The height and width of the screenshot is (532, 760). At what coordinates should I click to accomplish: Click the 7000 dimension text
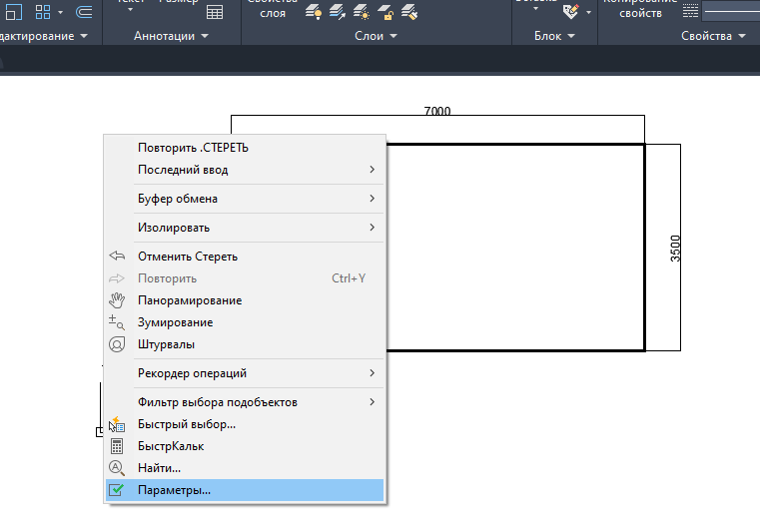tap(437, 111)
